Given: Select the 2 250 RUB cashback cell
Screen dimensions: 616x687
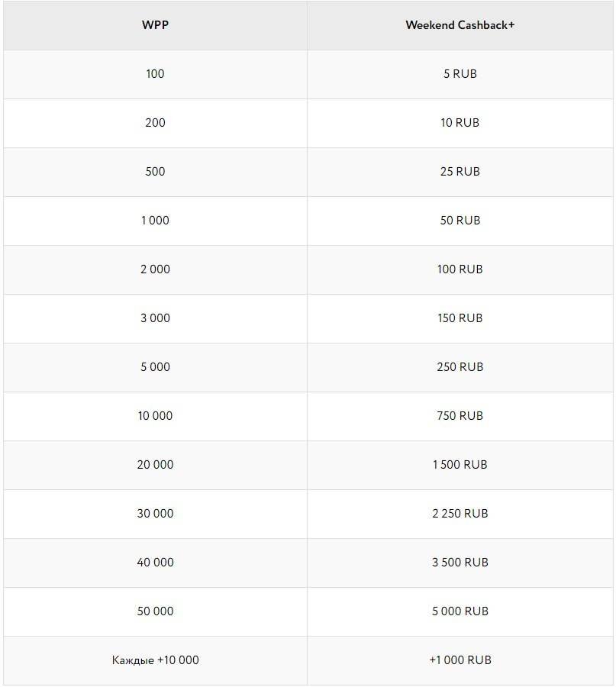Looking at the screenshot, I should [460, 514].
